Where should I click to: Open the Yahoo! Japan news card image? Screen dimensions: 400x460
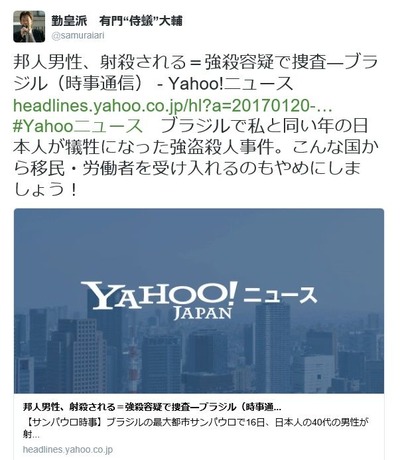(x=199, y=301)
